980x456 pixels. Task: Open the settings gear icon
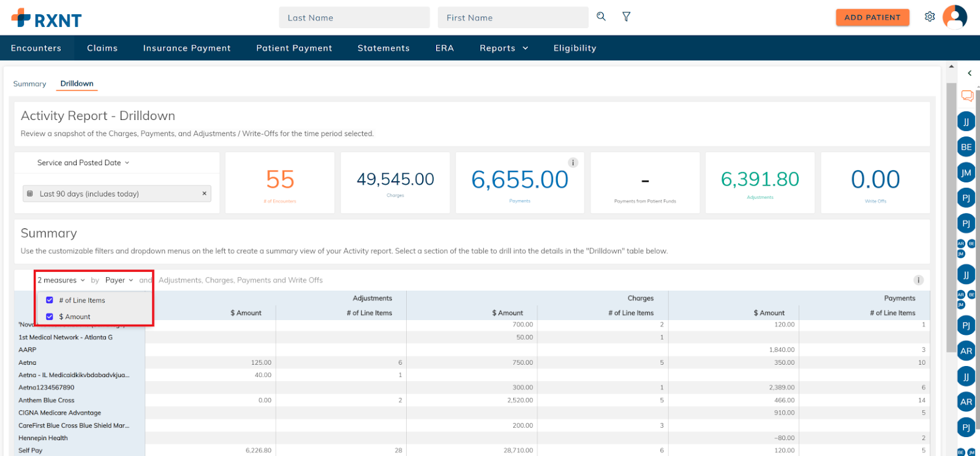930,17
